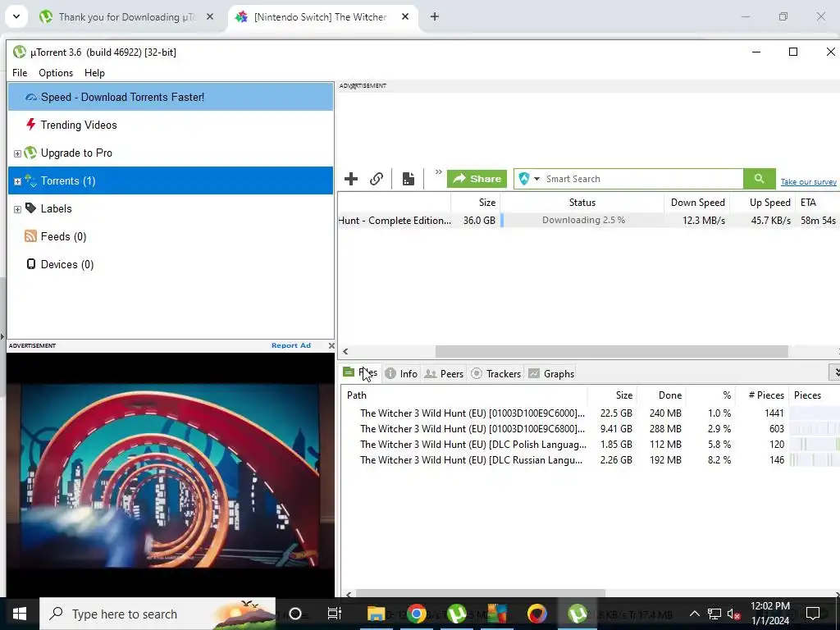The width and height of the screenshot is (840, 630).
Task: Sort torrents by Status column header
Action: tap(582, 203)
